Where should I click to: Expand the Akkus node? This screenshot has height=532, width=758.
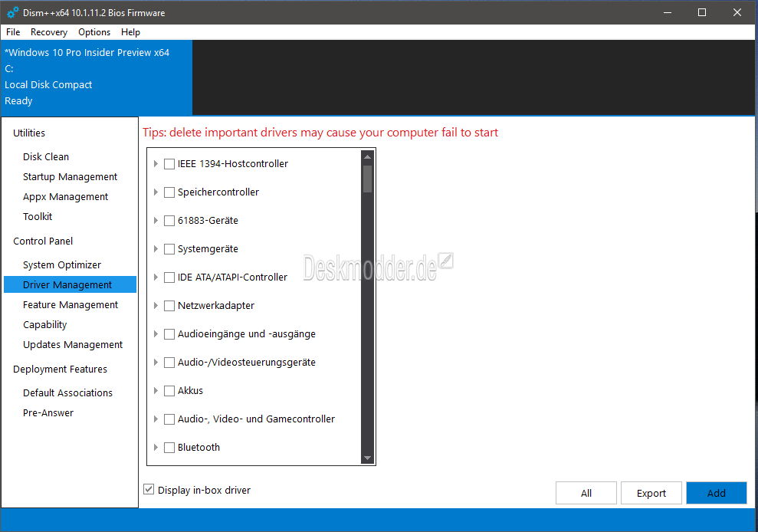pyautogui.click(x=156, y=391)
